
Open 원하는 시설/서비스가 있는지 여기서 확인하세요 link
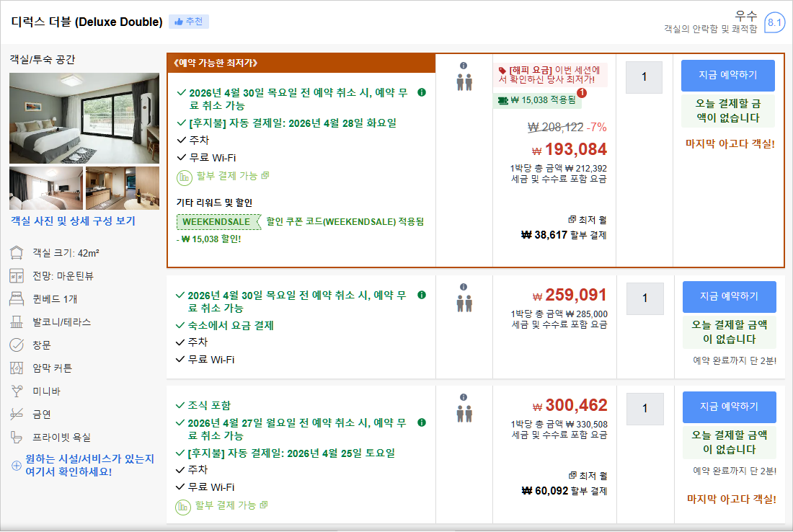pyautogui.click(x=89, y=465)
